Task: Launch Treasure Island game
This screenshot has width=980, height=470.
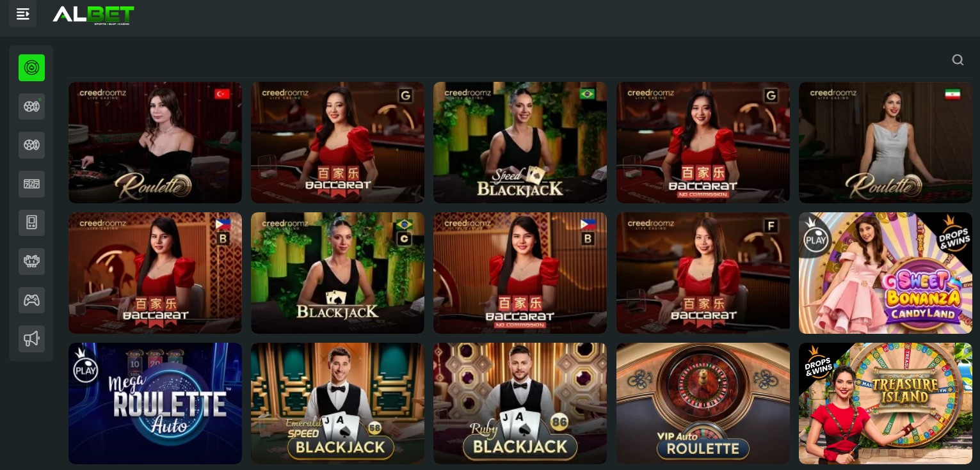Action: (x=885, y=403)
